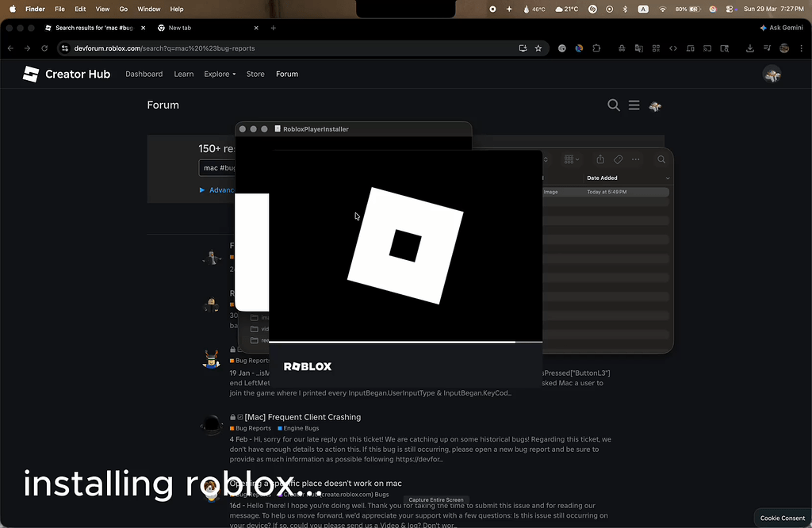Install app icon in address bar
The width and height of the screenshot is (812, 528).
(523, 48)
